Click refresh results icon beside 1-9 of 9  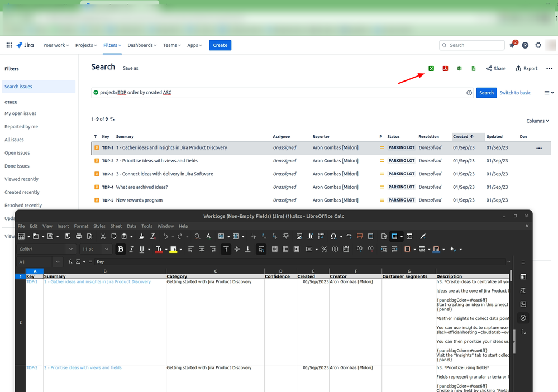(x=112, y=119)
